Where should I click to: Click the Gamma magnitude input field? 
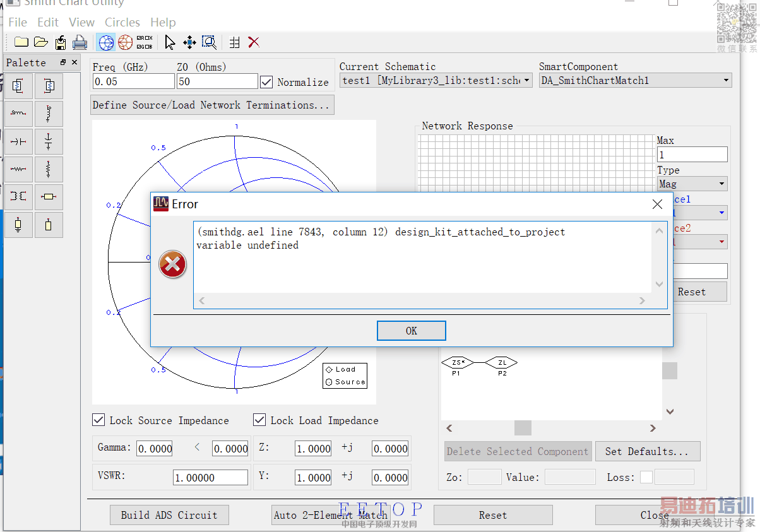tap(155, 449)
